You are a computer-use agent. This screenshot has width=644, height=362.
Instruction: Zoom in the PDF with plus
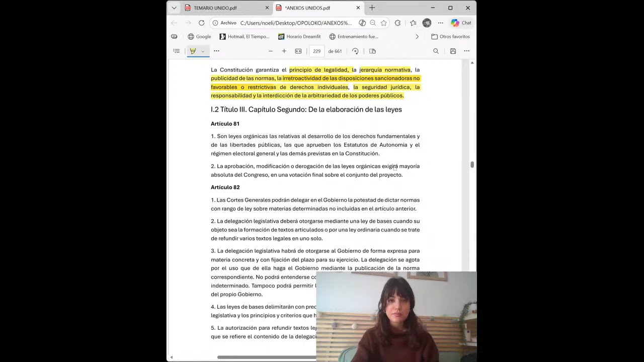(284, 51)
